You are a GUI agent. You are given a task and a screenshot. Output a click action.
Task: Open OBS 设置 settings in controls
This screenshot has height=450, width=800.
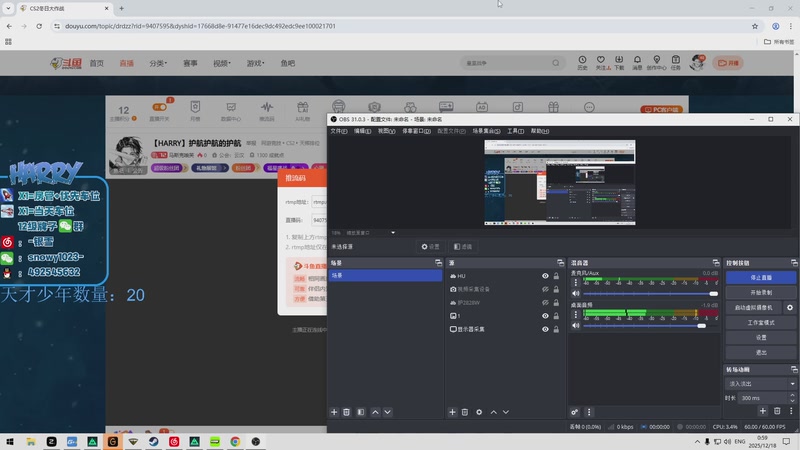(761, 338)
